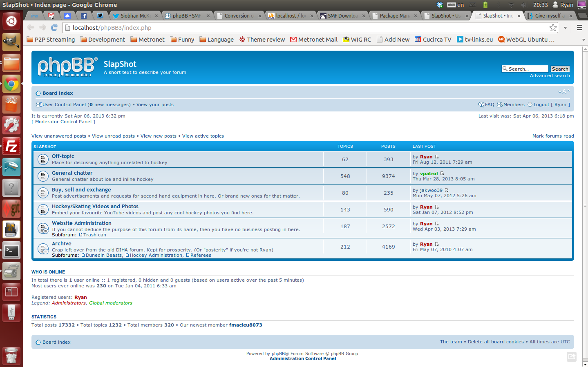Bookmark this page with the star icon
This screenshot has width=588, height=367.
point(553,28)
